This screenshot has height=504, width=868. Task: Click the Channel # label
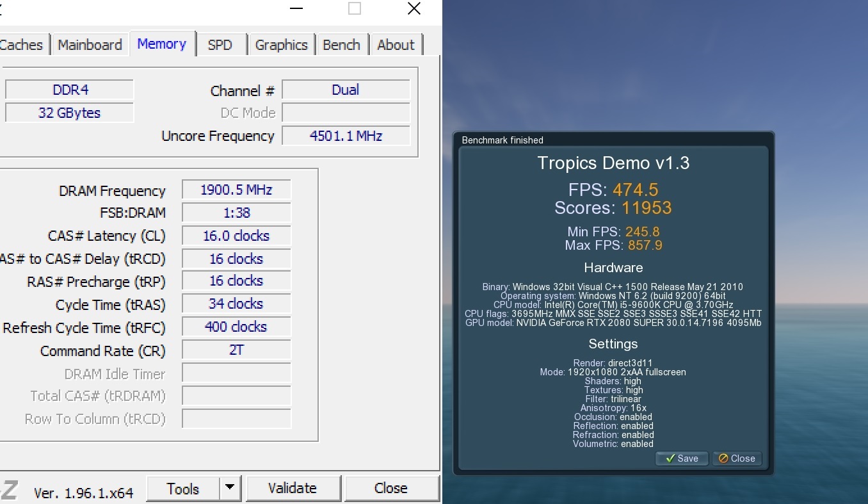pyautogui.click(x=243, y=91)
